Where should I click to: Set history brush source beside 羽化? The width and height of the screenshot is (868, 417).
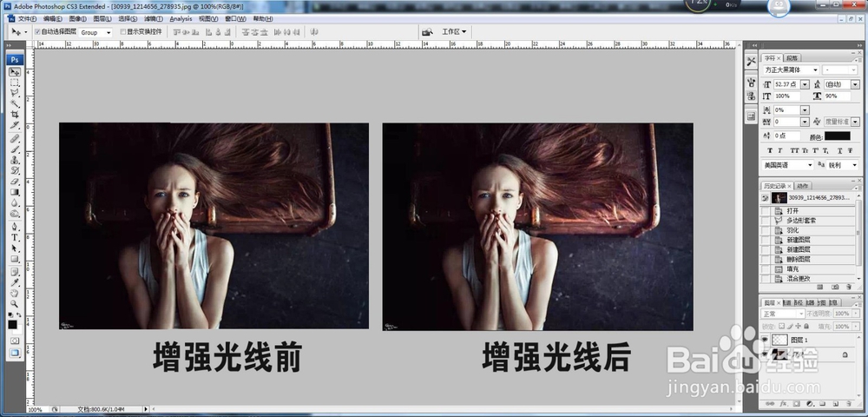coord(765,230)
